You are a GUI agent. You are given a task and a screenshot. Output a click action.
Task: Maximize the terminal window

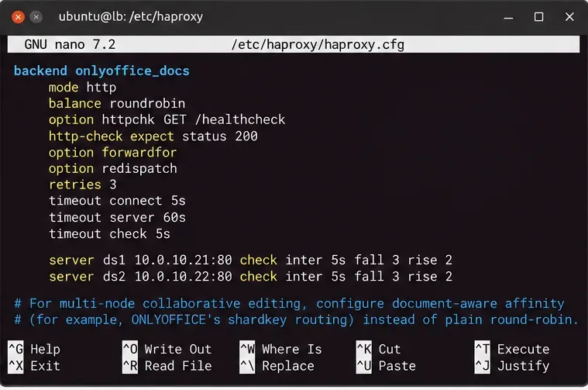point(538,17)
